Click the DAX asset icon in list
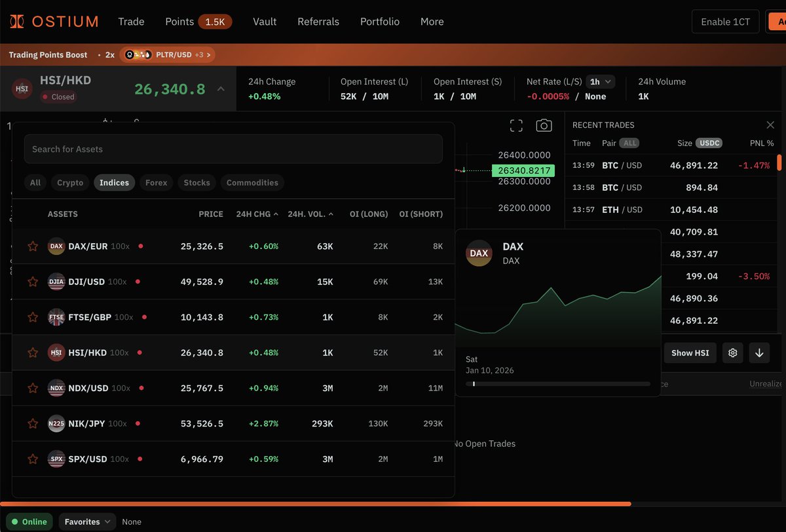The height and width of the screenshot is (532, 786). point(56,246)
